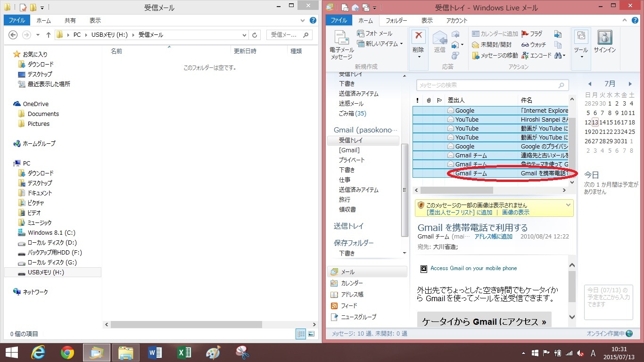Open recent locations dropdown in Explorer

[38, 35]
